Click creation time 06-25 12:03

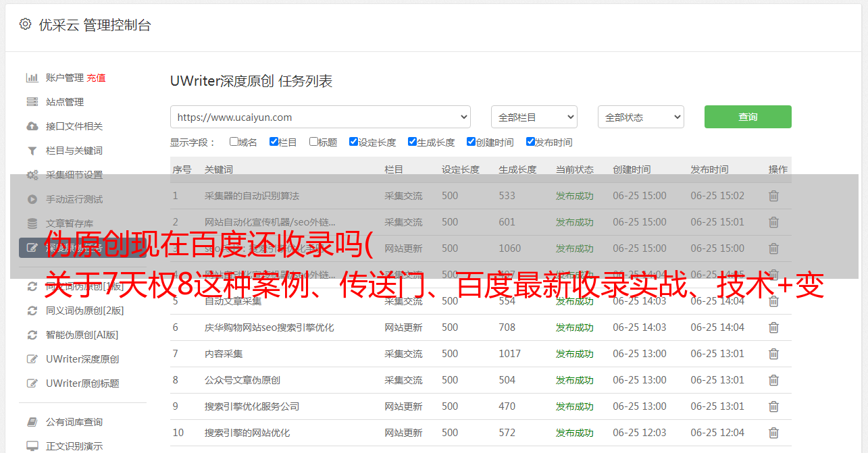tap(640, 433)
